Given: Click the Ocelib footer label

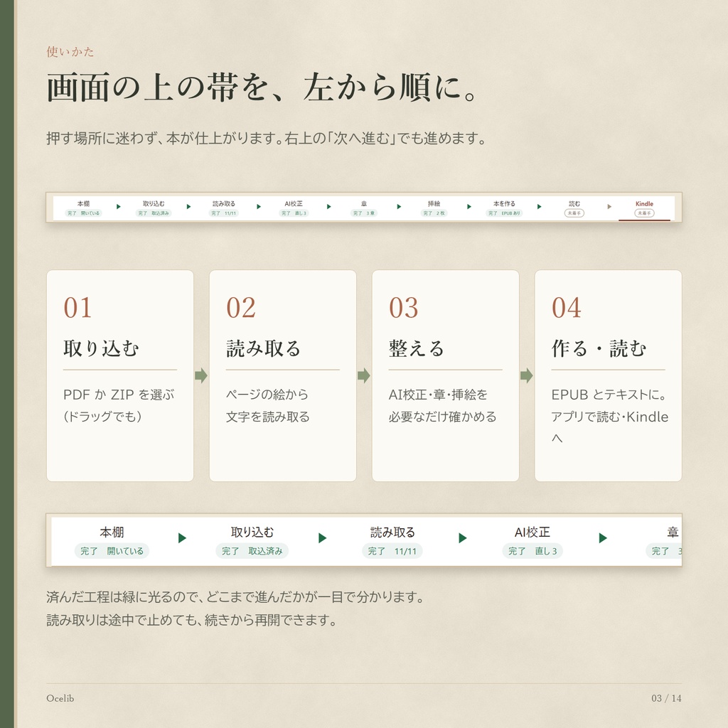Looking at the screenshot, I should click(60, 698).
